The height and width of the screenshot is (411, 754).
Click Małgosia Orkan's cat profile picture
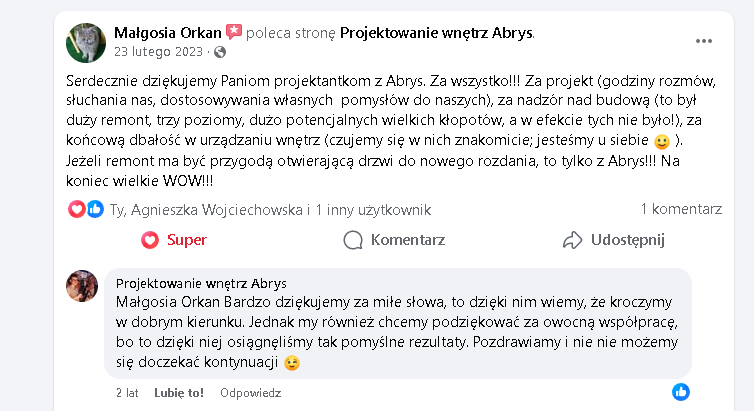[86, 41]
